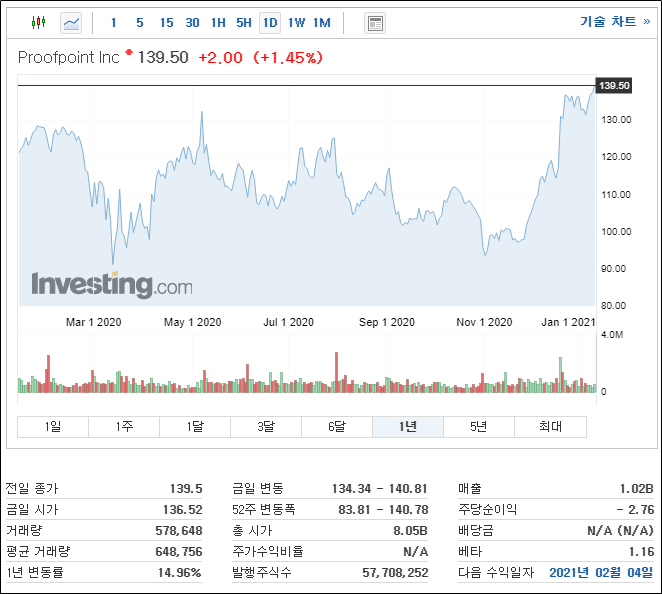This screenshot has height=594, width=662.
Task: Show the 1일 time range
Action: pos(53,426)
